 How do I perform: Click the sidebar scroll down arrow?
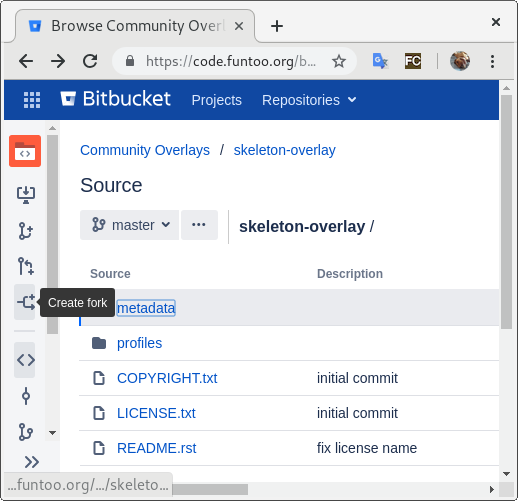52,433
